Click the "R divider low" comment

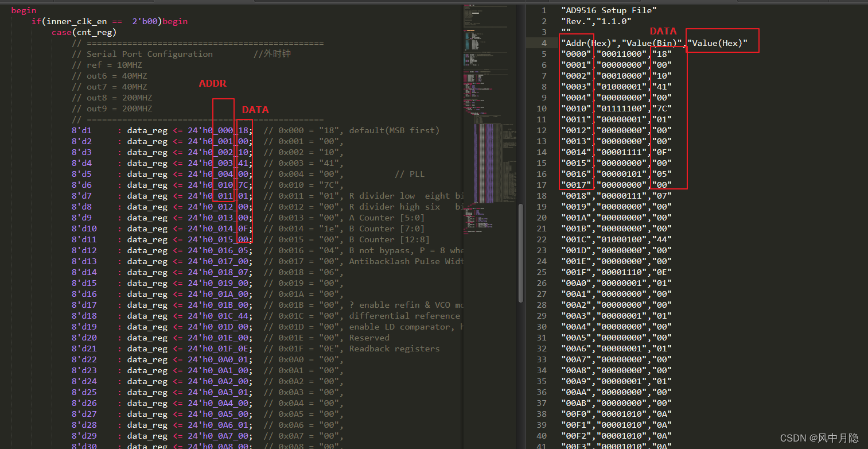coord(382,196)
